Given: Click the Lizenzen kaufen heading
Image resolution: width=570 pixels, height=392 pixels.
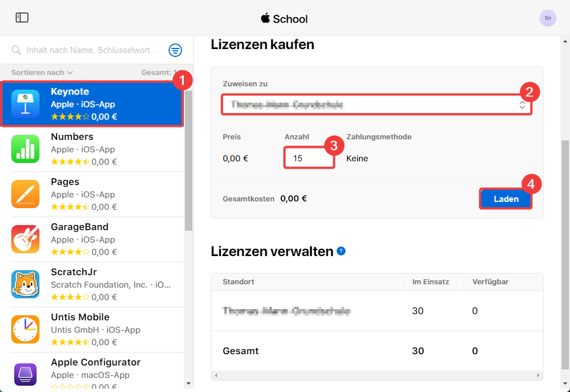Looking at the screenshot, I should pos(263,45).
